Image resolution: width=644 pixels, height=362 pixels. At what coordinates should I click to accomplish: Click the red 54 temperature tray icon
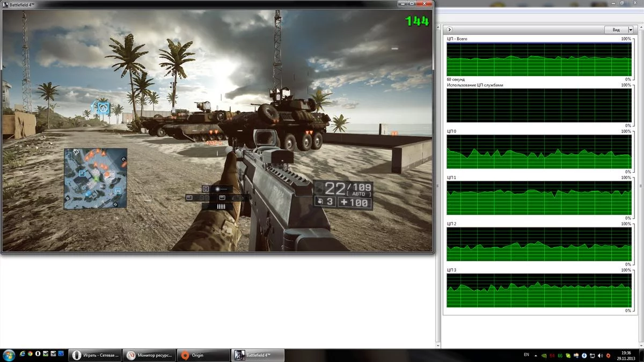click(x=552, y=355)
